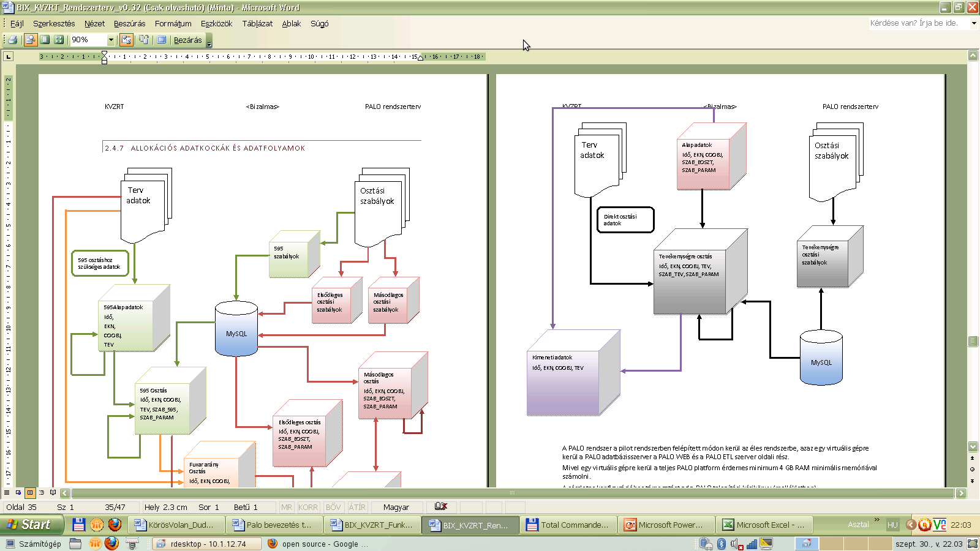Switch to Total Commander taskbar button
This screenshot has height=551, width=980.
(x=568, y=525)
